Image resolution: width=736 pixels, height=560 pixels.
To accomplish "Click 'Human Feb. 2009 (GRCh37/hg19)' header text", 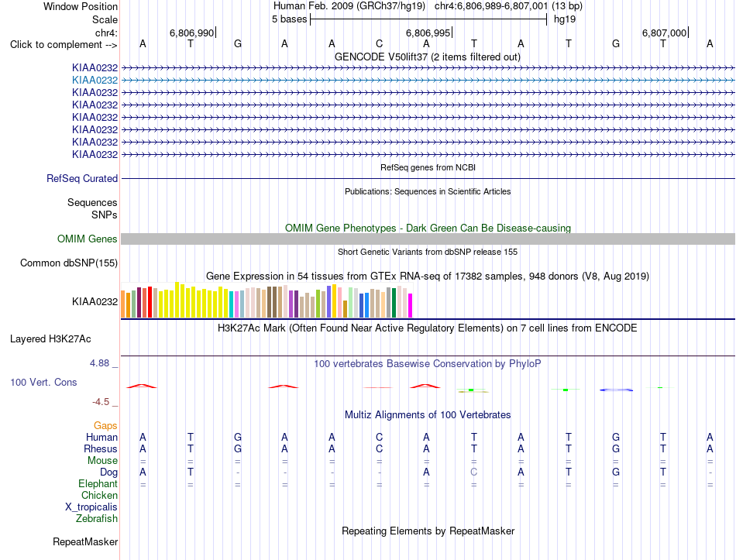I will pos(349,6).
